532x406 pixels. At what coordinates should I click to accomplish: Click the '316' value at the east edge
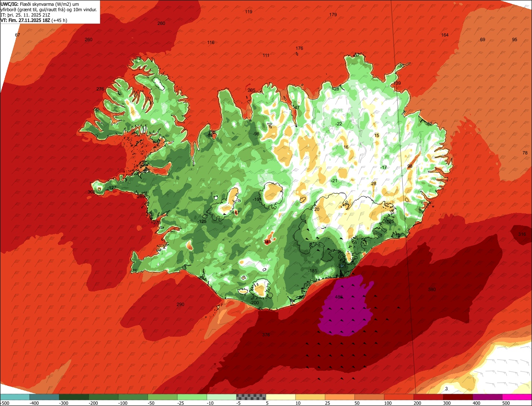click(522, 234)
